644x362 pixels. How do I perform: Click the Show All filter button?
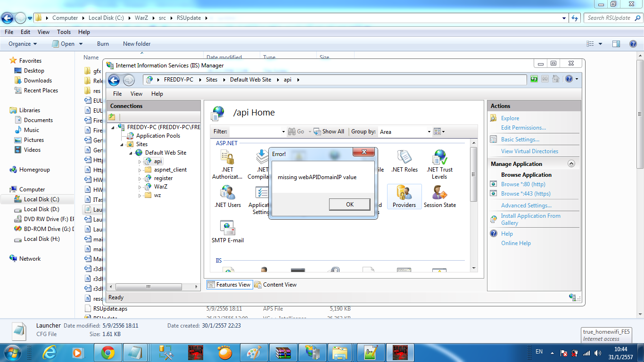click(329, 132)
